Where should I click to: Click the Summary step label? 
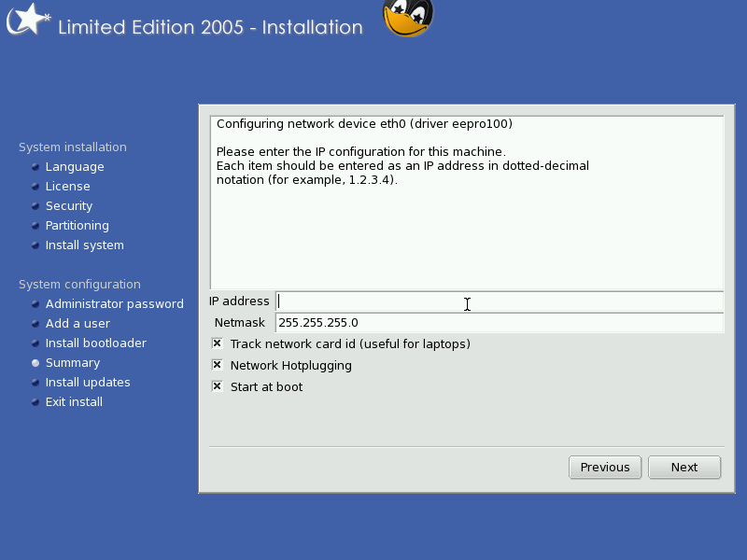[x=73, y=363]
